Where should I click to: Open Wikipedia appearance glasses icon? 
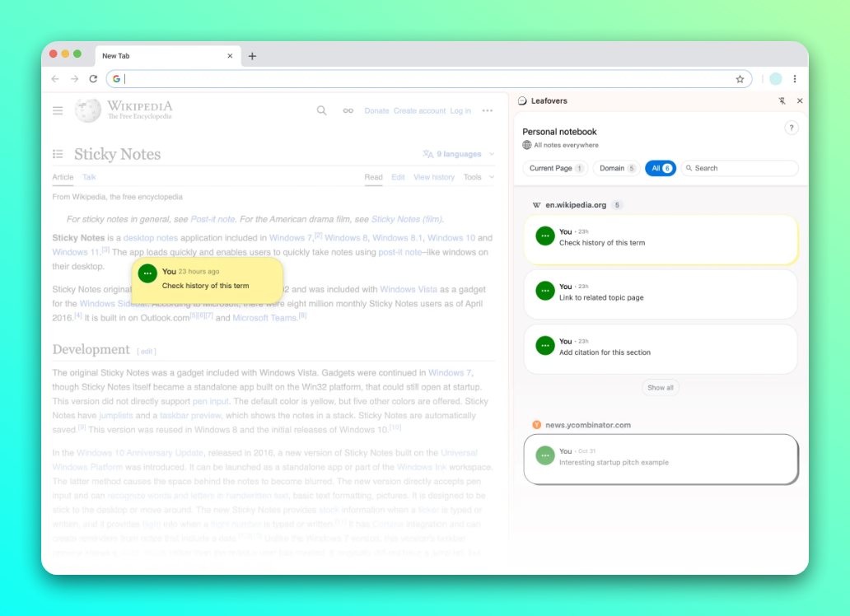348,110
